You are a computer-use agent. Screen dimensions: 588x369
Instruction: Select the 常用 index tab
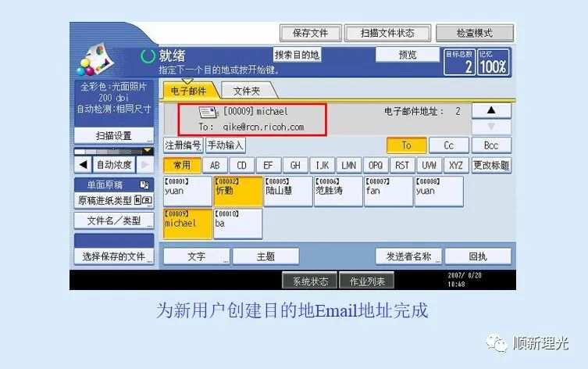[182, 165]
